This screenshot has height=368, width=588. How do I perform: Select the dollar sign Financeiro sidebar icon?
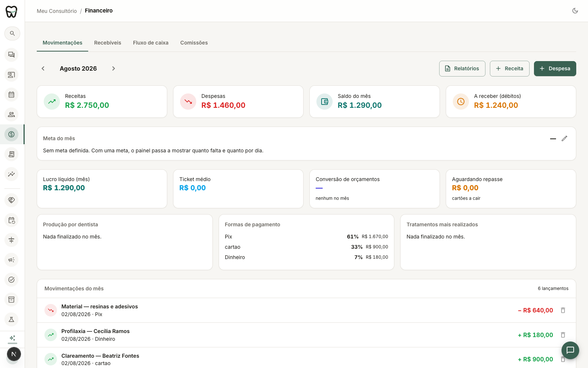pos(11,134)
